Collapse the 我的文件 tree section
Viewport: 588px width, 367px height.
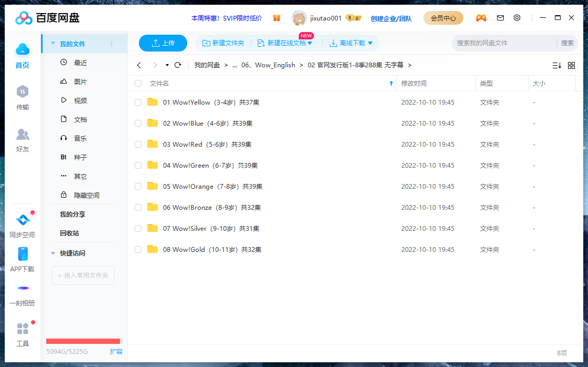53,44
